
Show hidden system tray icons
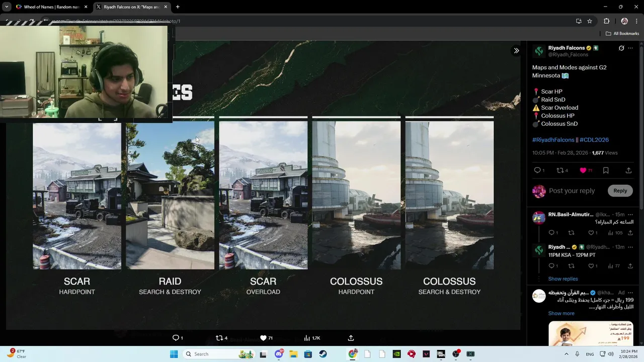coord(566,354)
